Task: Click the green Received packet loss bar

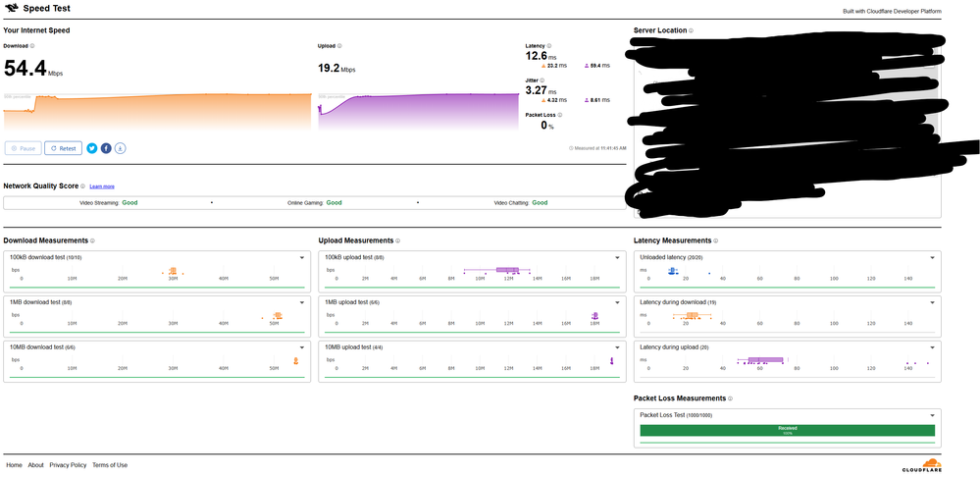Action: point(787,431)
